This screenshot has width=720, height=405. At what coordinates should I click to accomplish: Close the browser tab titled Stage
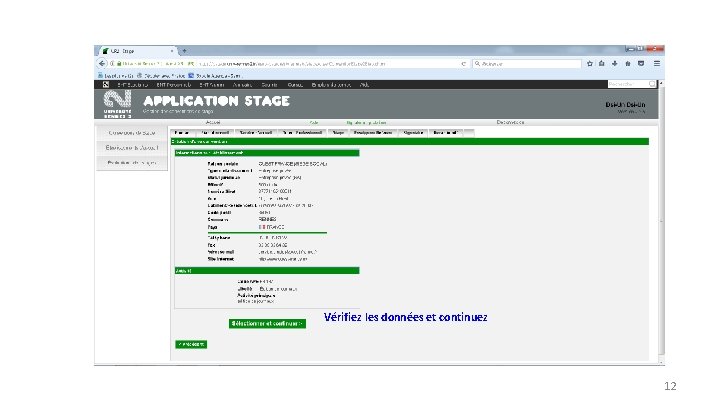[172, 51]
